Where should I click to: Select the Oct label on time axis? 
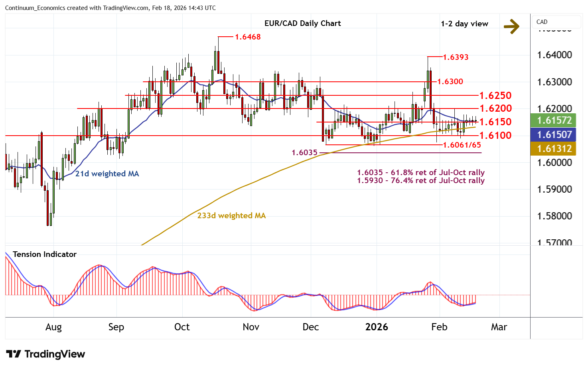pos(182,327)
